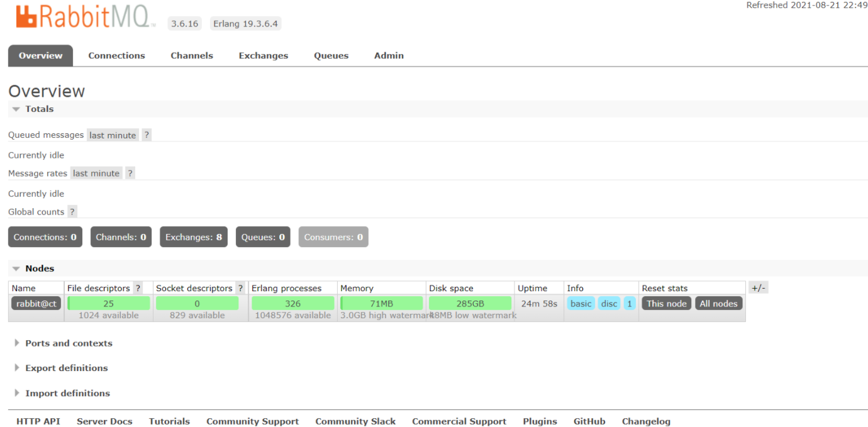
Task: Click the Refreshed 2021-08-21 timestamp
Action: (x=807, y=5)
